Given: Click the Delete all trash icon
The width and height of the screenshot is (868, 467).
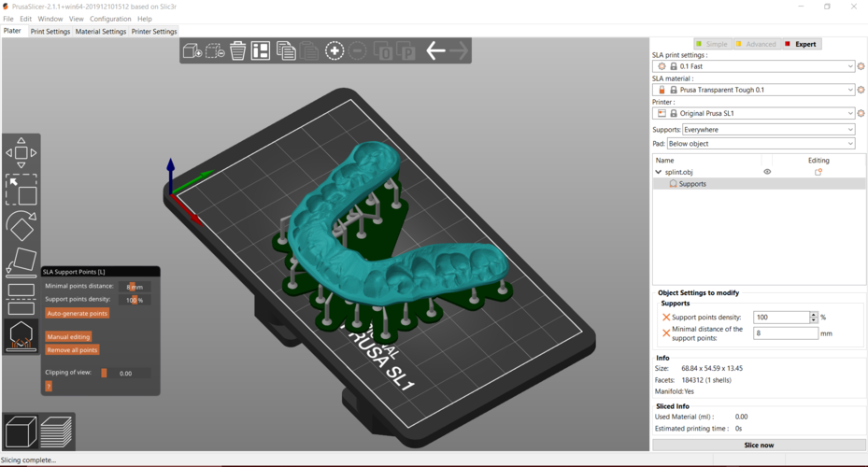Looking at the screenshot, I should click(237, 51).
